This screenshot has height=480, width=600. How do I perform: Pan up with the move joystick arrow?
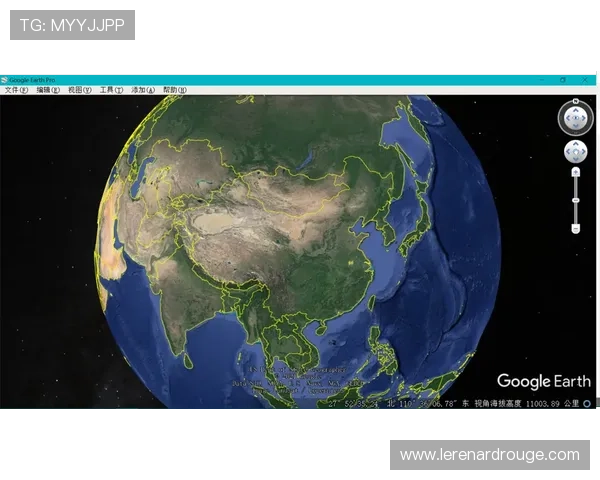[x=575, y=145]
